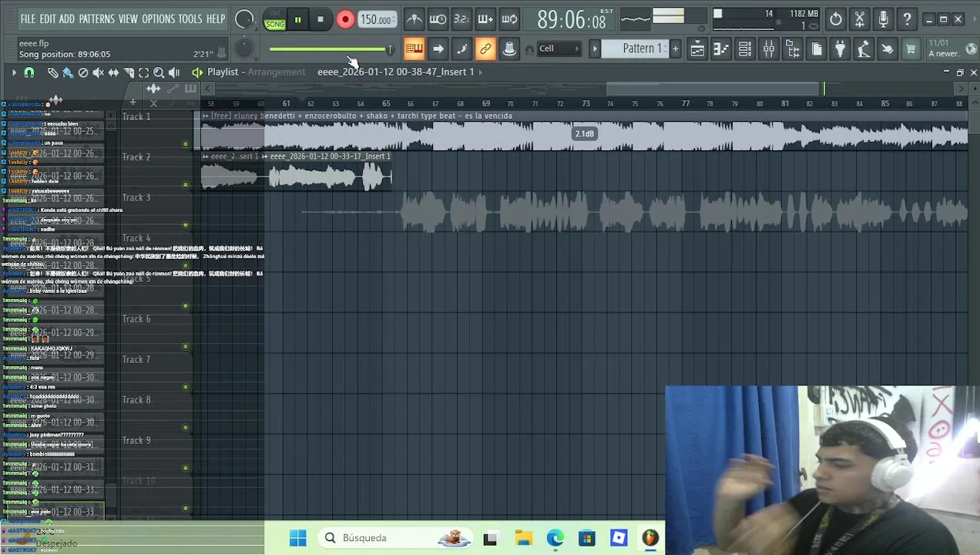Open audio editor scissors icon

coord(860,19)
